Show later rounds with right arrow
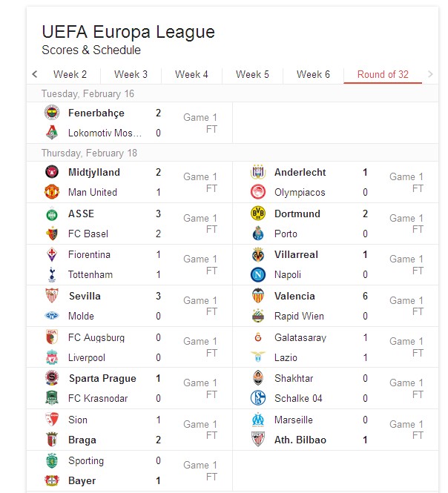 (430, 74)
